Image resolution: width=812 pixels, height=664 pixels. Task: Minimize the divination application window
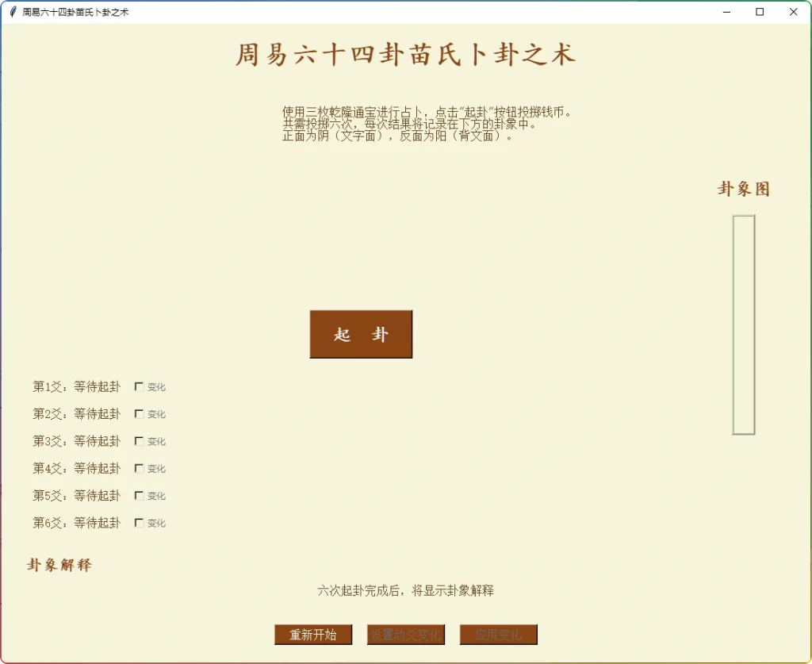tap(726, 12)
